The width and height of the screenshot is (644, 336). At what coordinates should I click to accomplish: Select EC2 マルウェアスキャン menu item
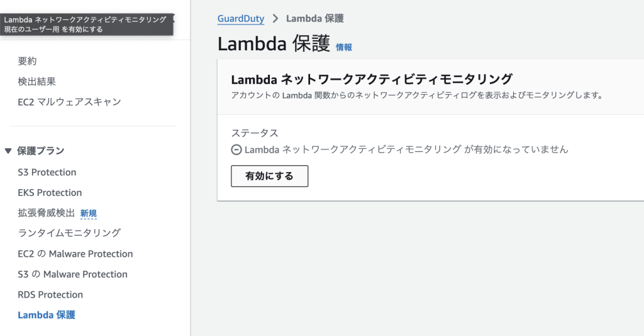(69, 102)
